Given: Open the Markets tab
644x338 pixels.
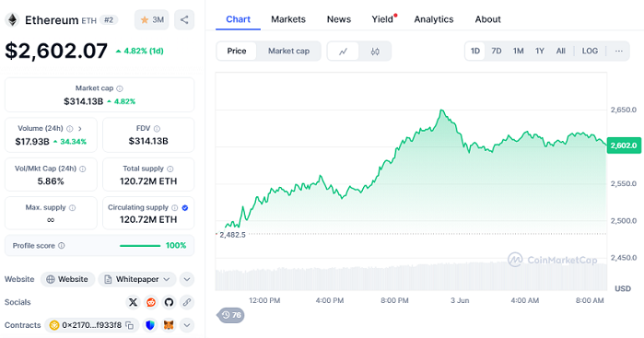Looking at the screenshot, I should [x=288, y=19].
